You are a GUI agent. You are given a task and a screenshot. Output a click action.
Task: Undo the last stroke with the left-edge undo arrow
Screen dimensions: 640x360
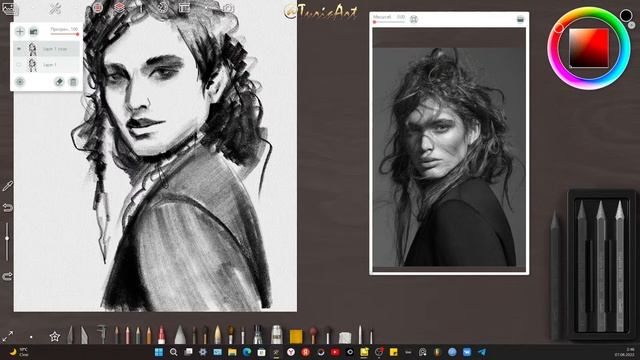click(x=7, y=208)
